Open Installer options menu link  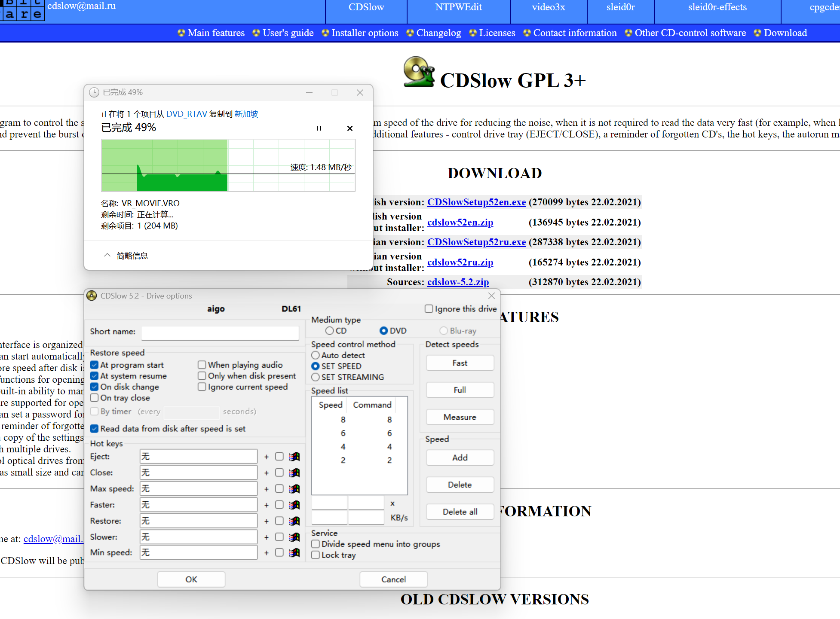click(x=365, y=33)
